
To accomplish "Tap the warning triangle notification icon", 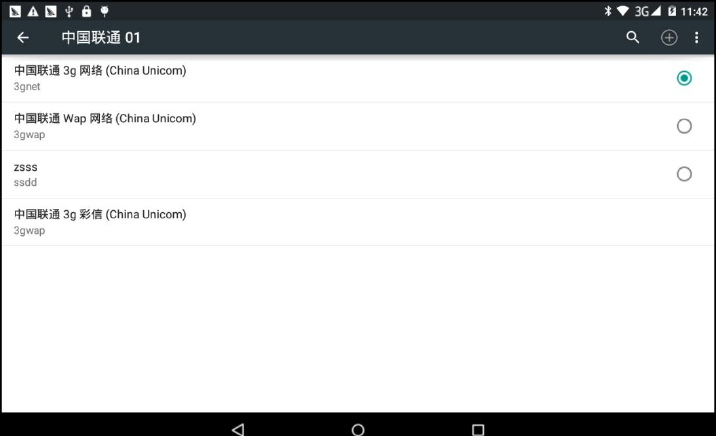I will point(33,11).
